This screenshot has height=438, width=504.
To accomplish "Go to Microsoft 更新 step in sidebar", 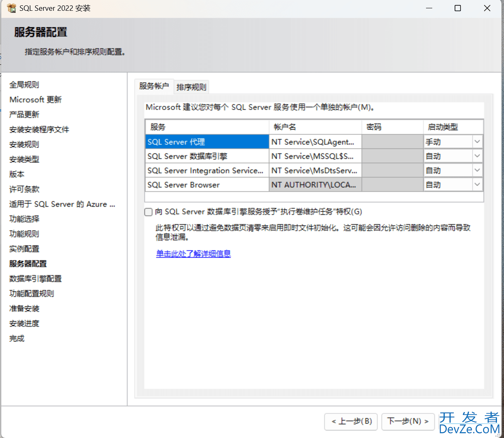I will [35, 99].
